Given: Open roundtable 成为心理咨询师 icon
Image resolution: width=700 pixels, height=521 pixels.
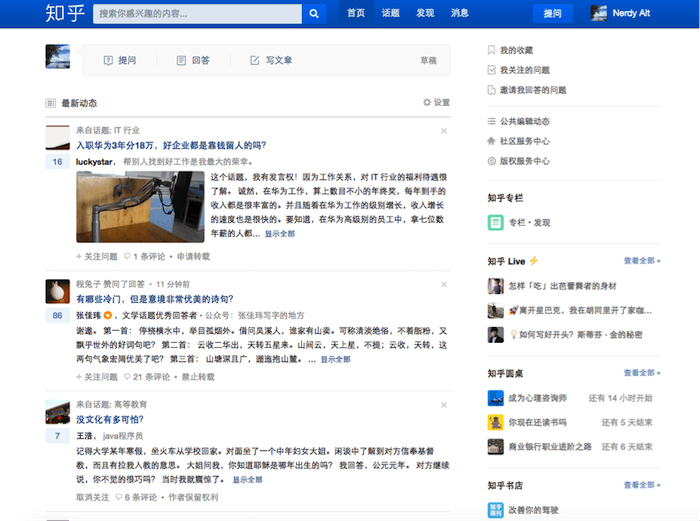Looking at the screenshot, I should pos(496,398).
